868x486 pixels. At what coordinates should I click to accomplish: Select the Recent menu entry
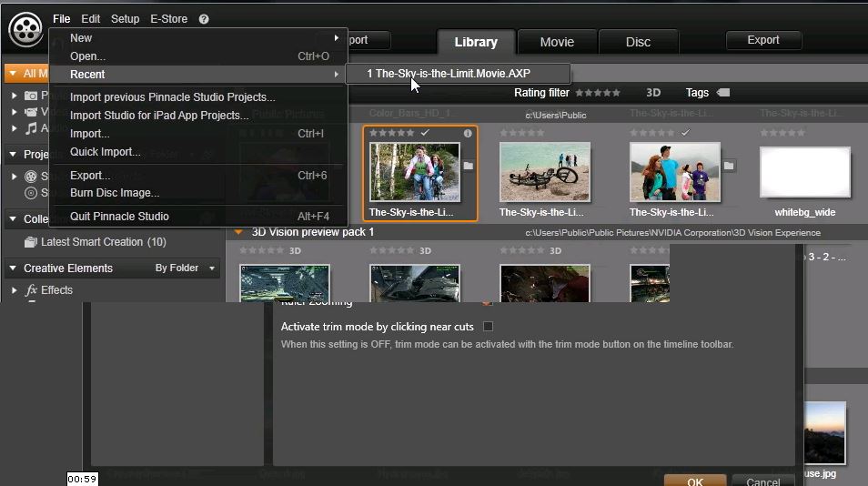point(198,74)
